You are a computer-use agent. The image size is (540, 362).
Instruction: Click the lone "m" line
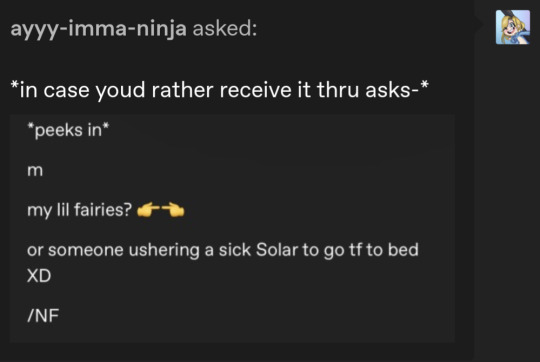click(35, 170)
